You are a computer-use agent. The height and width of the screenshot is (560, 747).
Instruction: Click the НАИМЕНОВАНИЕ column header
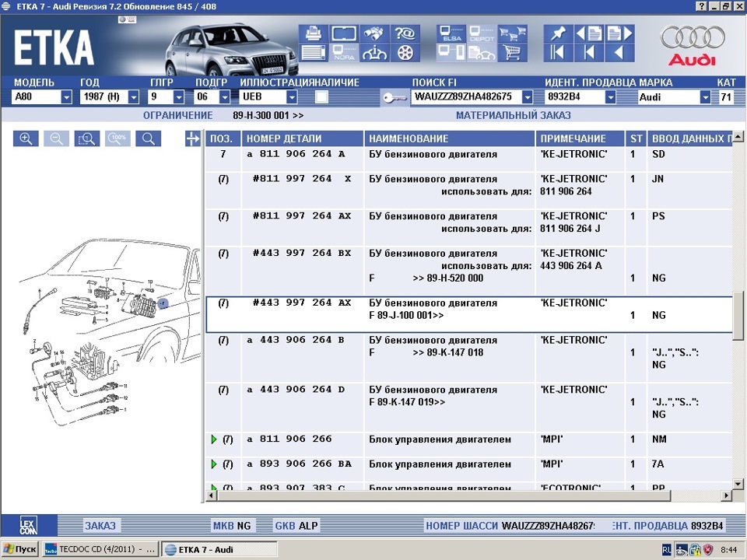tap(450, 138)
